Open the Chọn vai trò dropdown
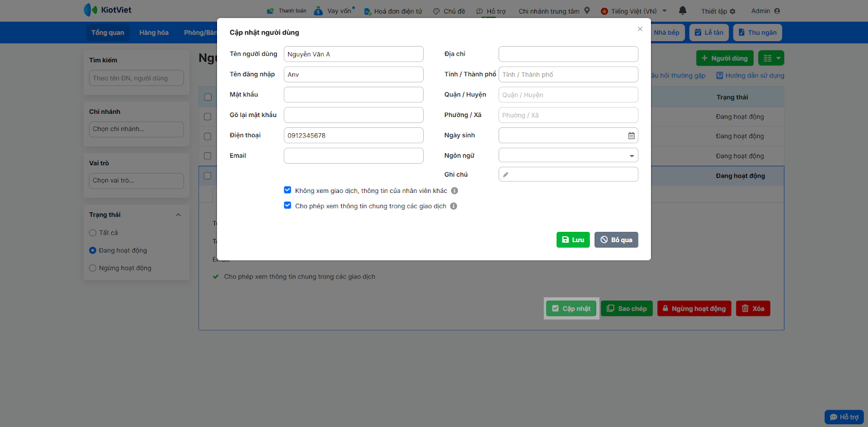The image size is (868, 427). [136, 181]
